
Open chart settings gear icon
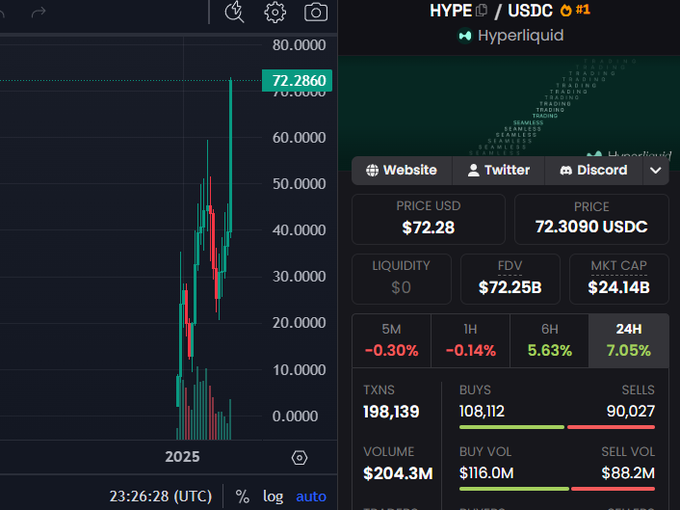(275, 12)
